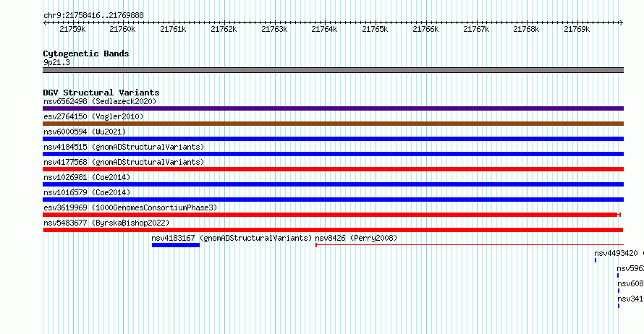Open the nsv4177568 gnomAD label
The width and height of the screenshot is (644, 334).
pos(124,162)
